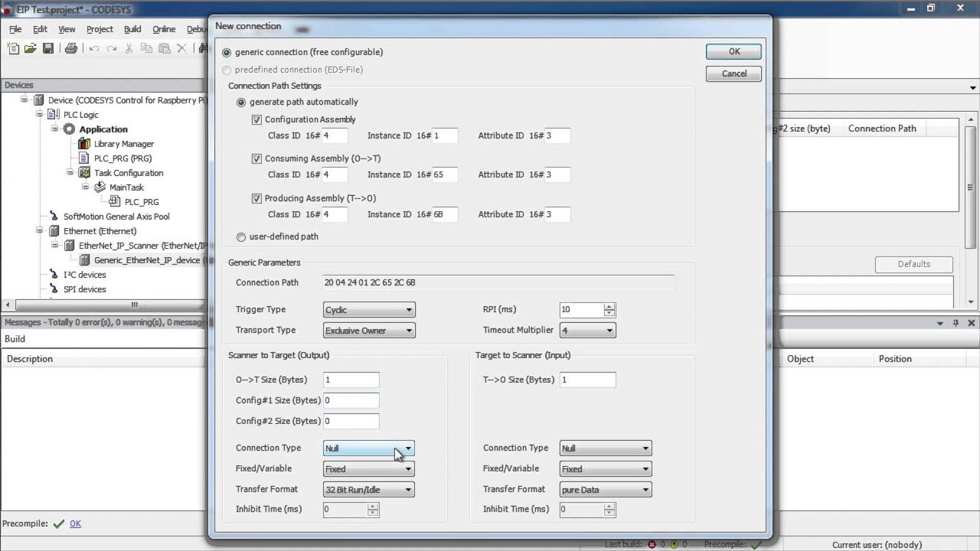Screen dimensions: 980x551
Task: Open a project with the Open toolbar icon
Action: click(x=29, y=47)
